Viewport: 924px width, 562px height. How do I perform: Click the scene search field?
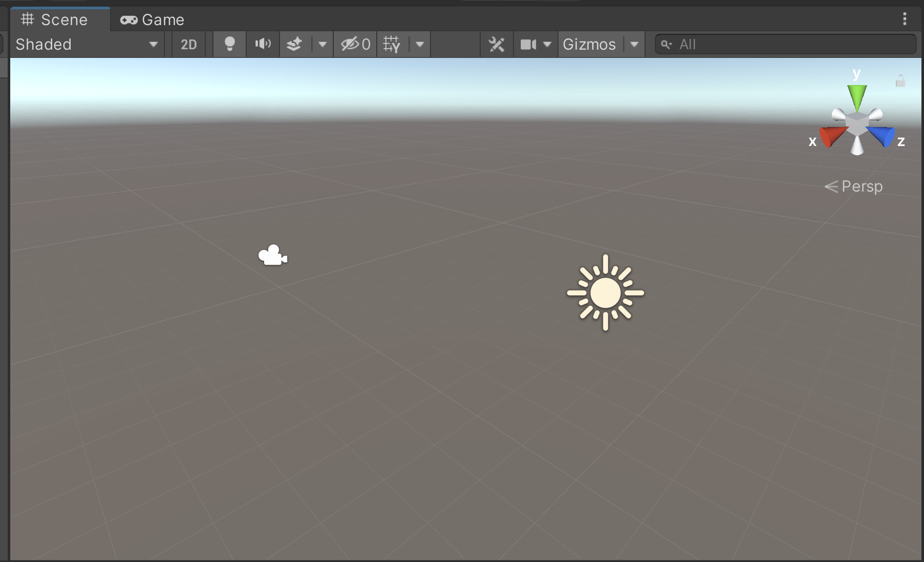pyautogui.click(x=786, y=45)
